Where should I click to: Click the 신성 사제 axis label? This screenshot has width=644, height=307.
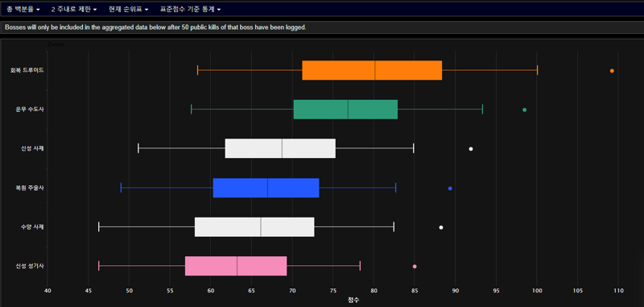click(x=32, y=148)
